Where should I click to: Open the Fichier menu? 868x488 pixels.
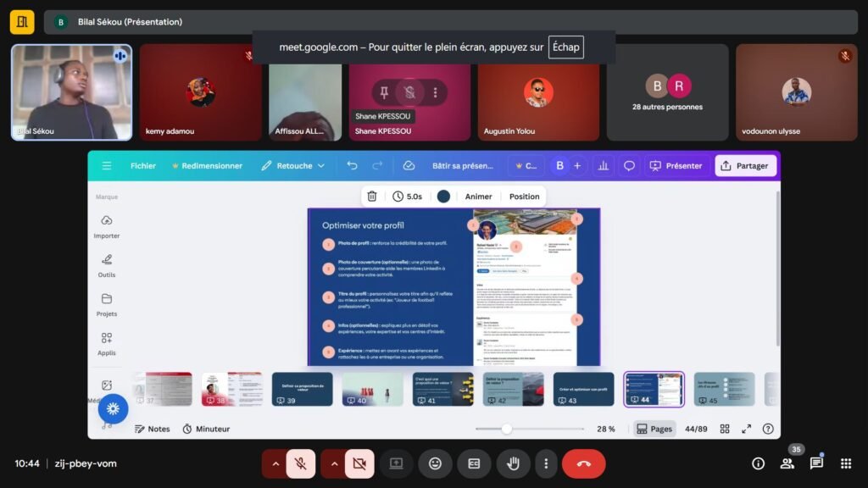coord(142,166)
